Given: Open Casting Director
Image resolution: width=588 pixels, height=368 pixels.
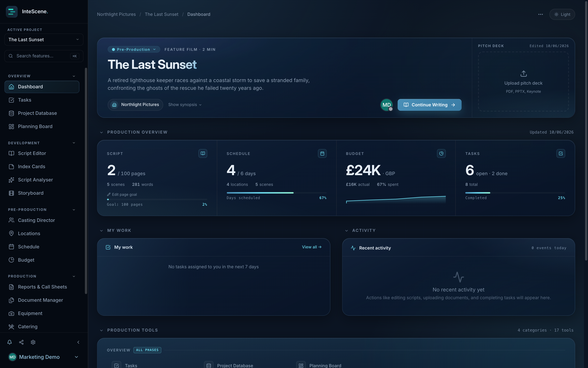Looking at the screenshot, I should click(42, 220).
